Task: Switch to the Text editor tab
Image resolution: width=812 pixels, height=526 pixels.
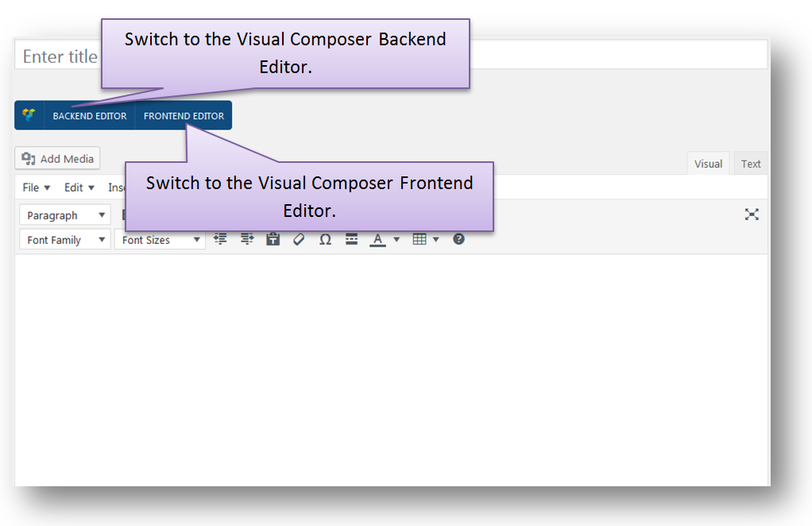Action: click(x=751, y=164)
